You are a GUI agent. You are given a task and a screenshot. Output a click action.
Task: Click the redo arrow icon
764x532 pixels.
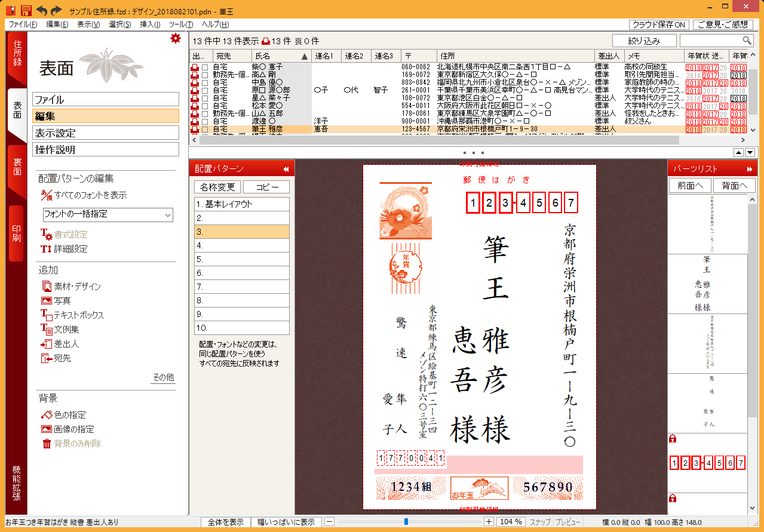click(x=57, y=10)
